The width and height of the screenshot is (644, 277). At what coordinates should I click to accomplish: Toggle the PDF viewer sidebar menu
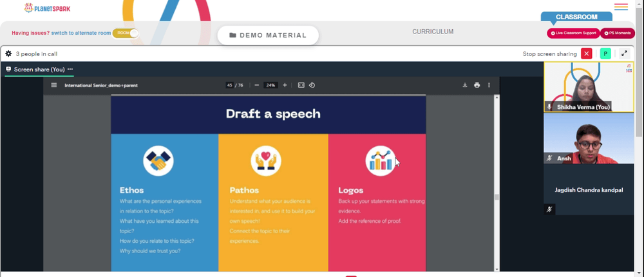pyautogui.click(x=54, y=85)
